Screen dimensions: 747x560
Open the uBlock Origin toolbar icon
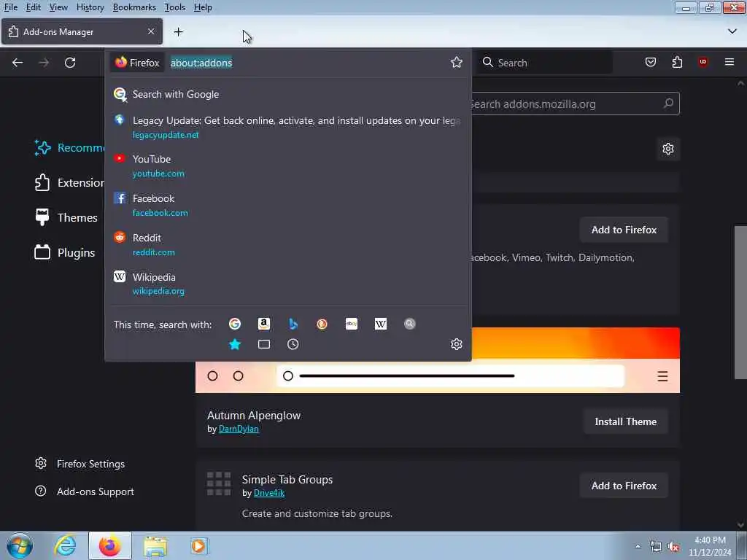click(x=703, y=62)
